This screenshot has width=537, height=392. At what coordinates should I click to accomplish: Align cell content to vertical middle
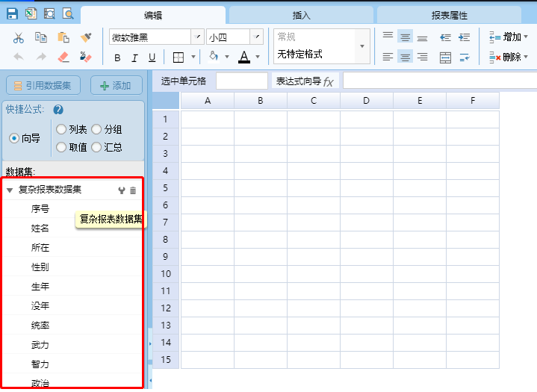tap(405, 37)
